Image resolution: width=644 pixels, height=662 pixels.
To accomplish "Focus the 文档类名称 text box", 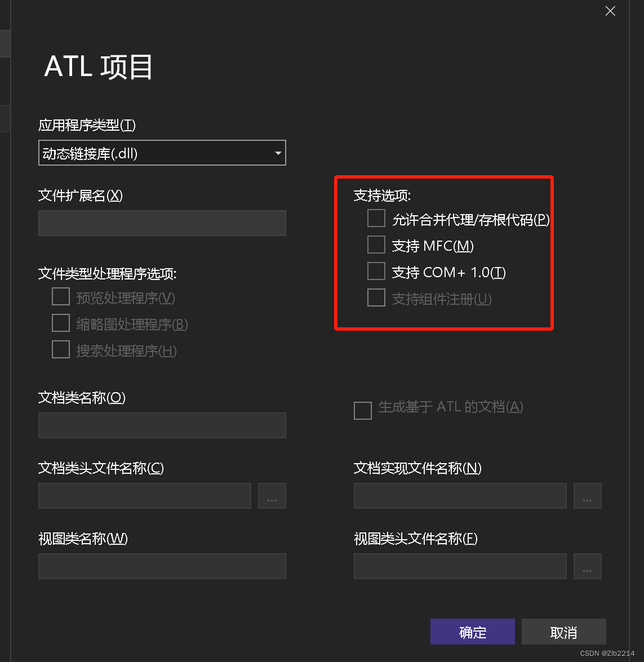I will coord(162,425).
